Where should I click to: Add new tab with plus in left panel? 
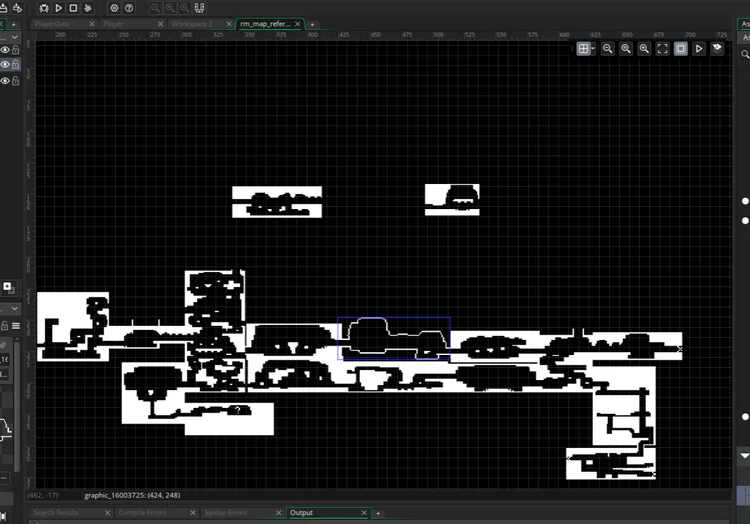point(13,24)
